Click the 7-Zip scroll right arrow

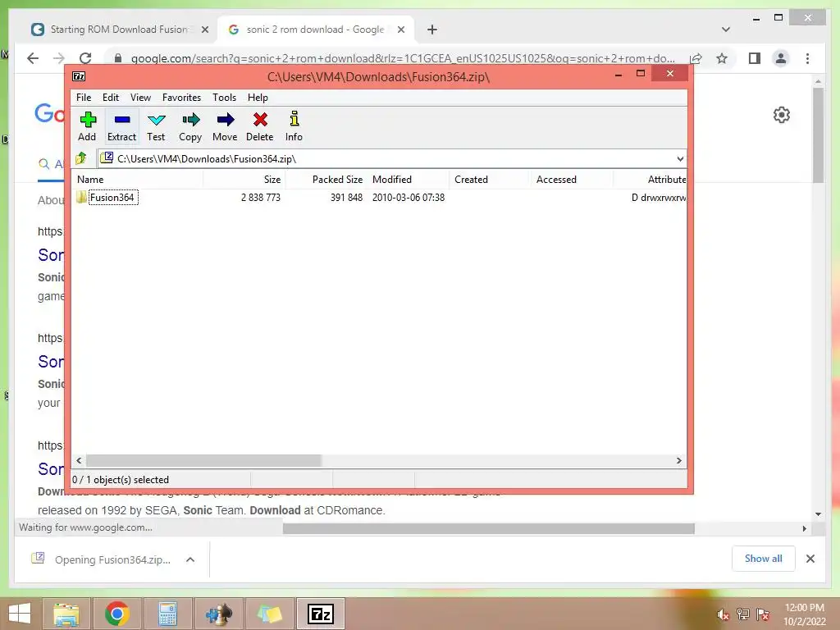(678, 461)
